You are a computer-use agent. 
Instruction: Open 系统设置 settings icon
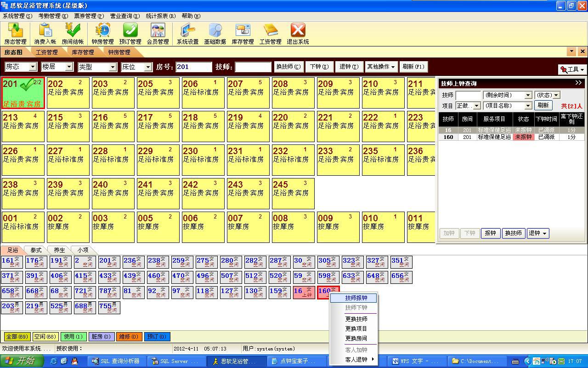coord(187,34)
